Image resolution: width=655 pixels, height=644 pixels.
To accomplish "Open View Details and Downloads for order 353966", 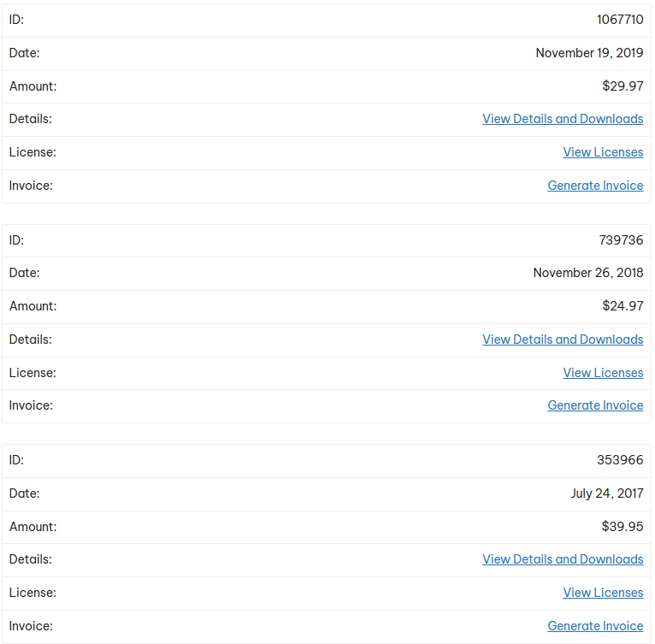I will coord(563,559).
